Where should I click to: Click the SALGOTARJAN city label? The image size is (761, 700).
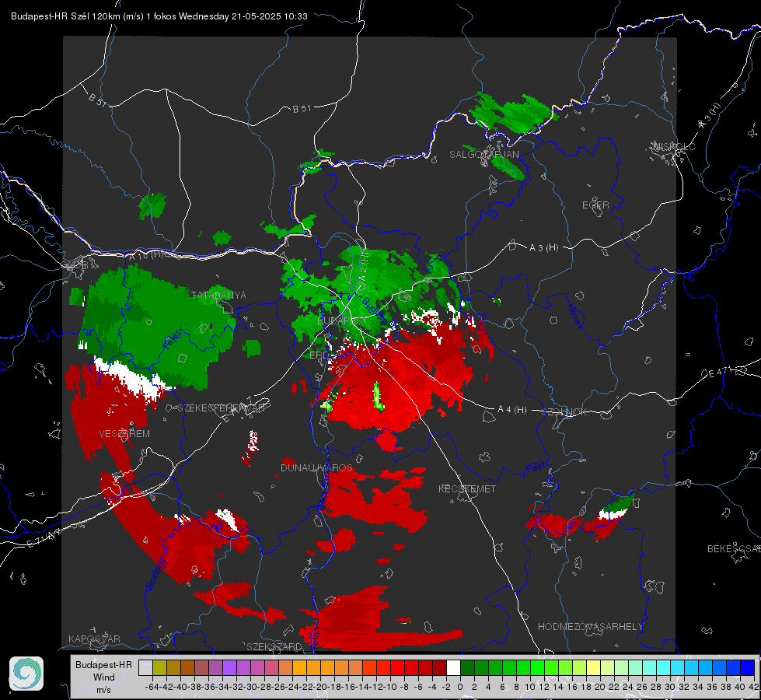(483, 154)
